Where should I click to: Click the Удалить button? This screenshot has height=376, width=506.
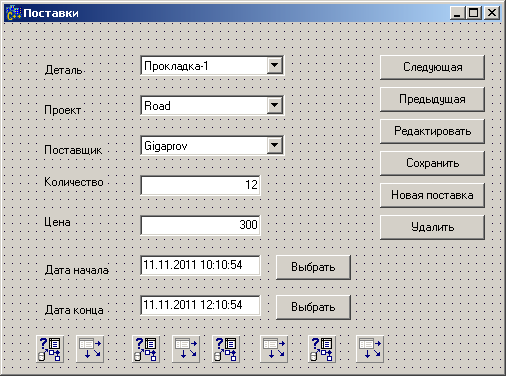(x=432, y=227)
